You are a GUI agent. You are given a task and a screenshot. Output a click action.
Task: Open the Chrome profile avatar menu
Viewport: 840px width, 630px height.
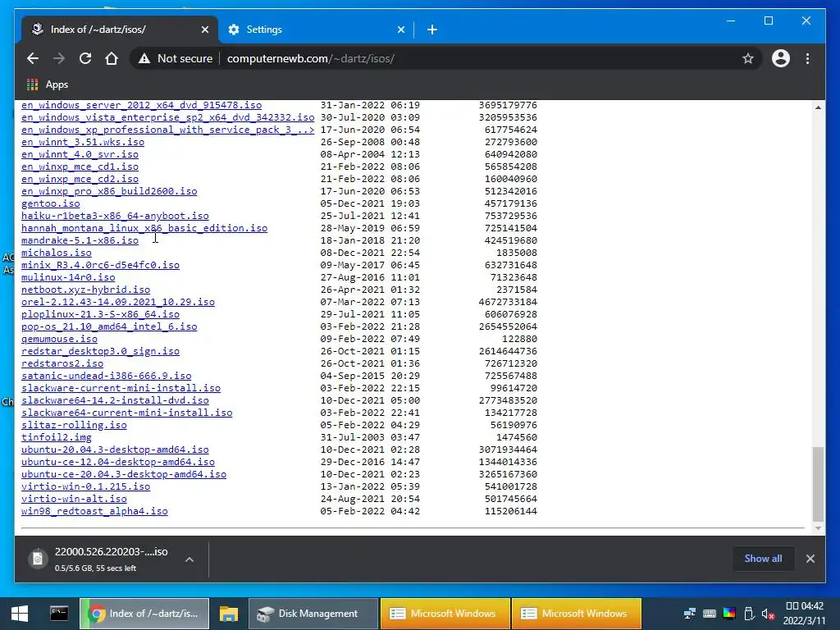coord(781,58)
